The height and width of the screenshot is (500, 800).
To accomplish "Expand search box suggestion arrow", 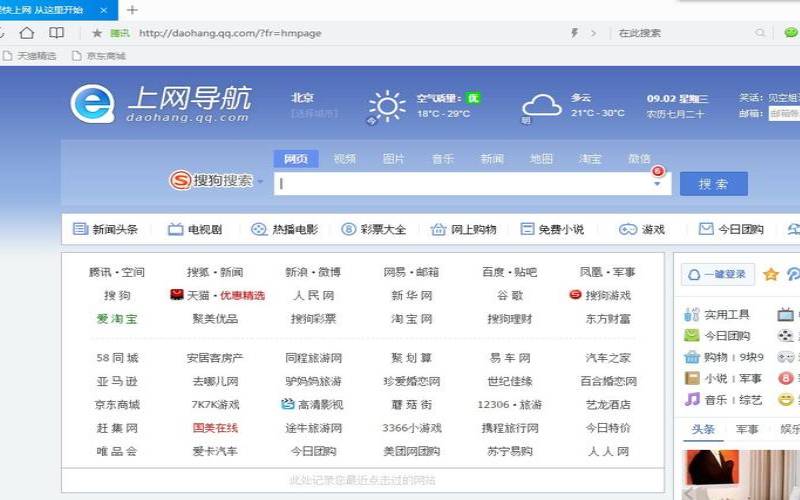I will coord(657,184).
